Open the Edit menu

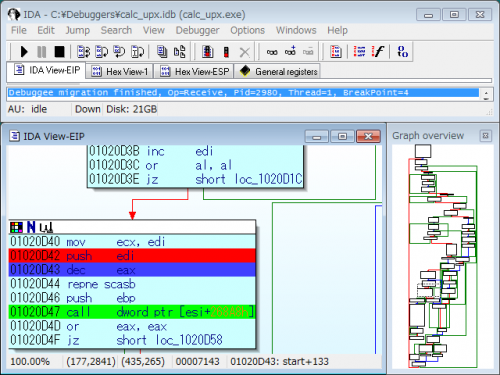46,30
